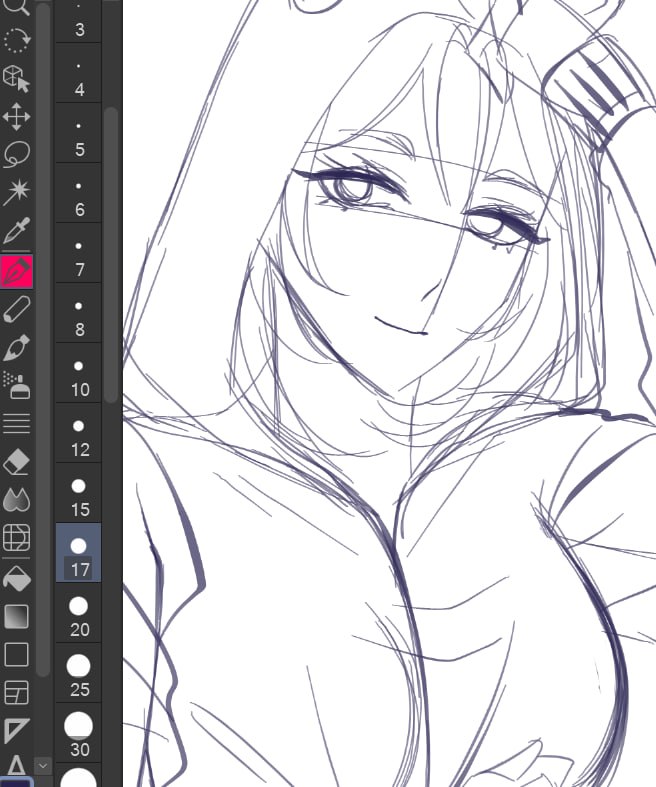656x787 pixels.
Task: Select the Eyedropper tool
Action: (17, 229)
